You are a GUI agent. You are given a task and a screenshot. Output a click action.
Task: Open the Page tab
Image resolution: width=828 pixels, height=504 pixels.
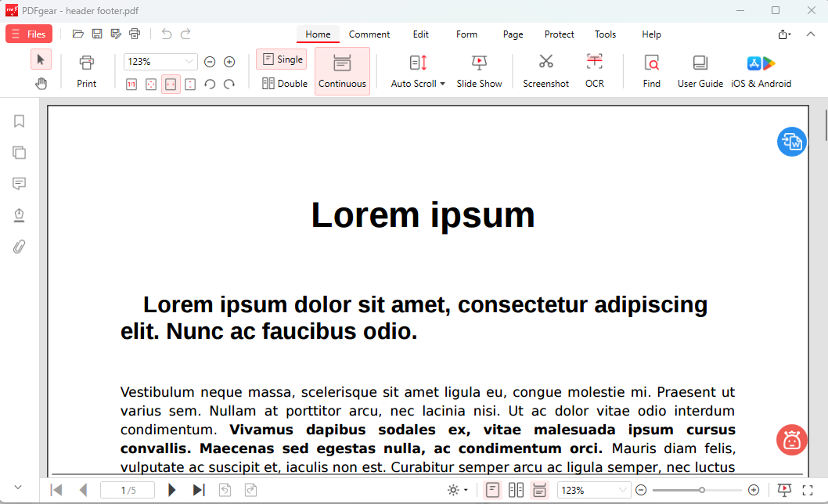click(x=513, y=34)
